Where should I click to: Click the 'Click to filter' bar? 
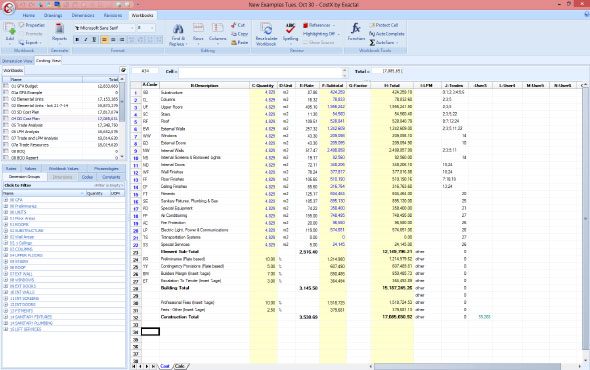coord(63,186)
